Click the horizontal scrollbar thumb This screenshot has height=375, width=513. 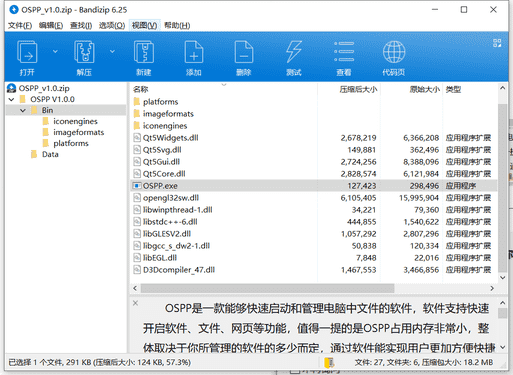pos(267,288)
